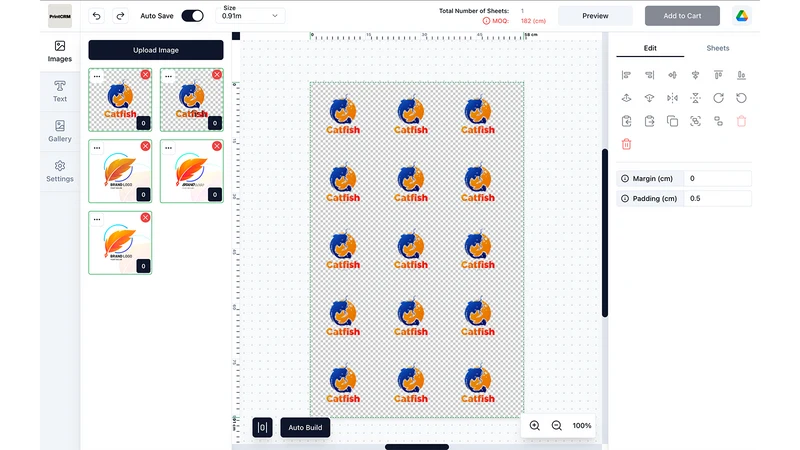This screenshot has height=450, width=800.
Task: Switch to the Sheets tab
Action: tap(718, 48)
